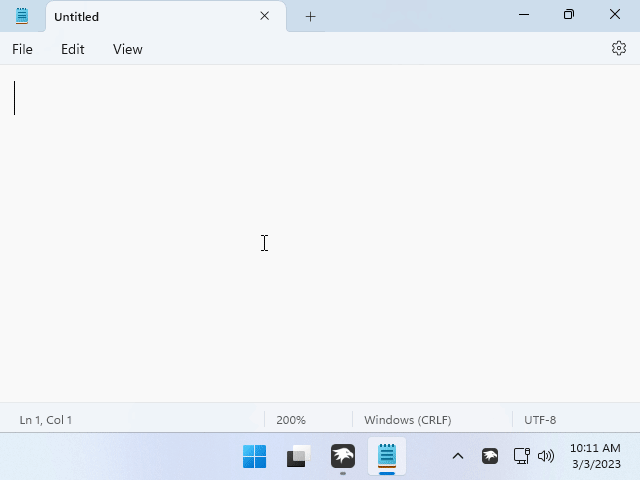Open the Windows Start menu

(255, 457)
